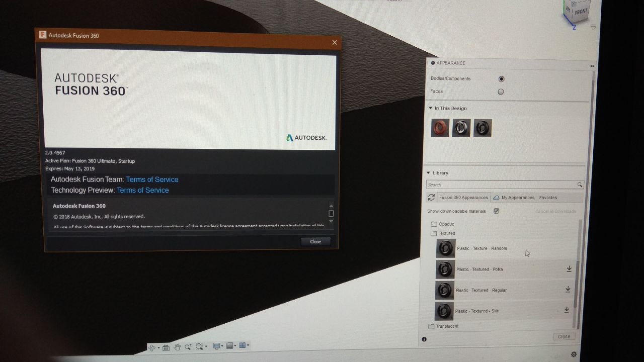
Task: Click the About dialog license scroll-down arrow
Action: [x=331, y=221]
